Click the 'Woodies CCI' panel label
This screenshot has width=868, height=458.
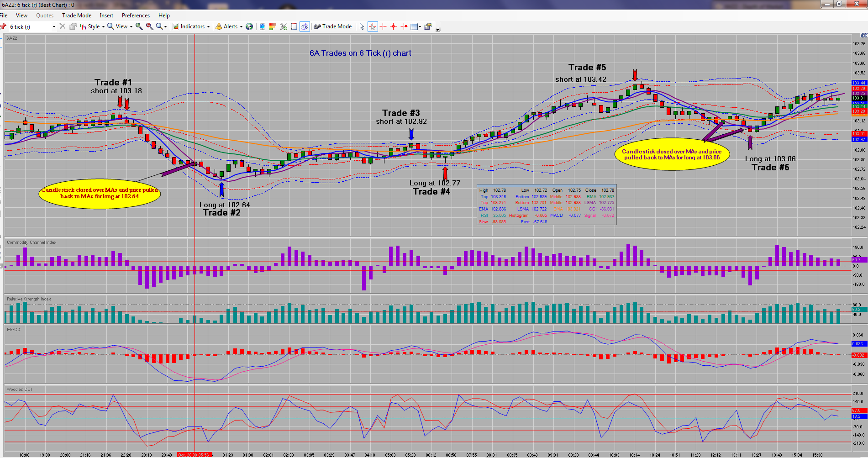[19, 390]
